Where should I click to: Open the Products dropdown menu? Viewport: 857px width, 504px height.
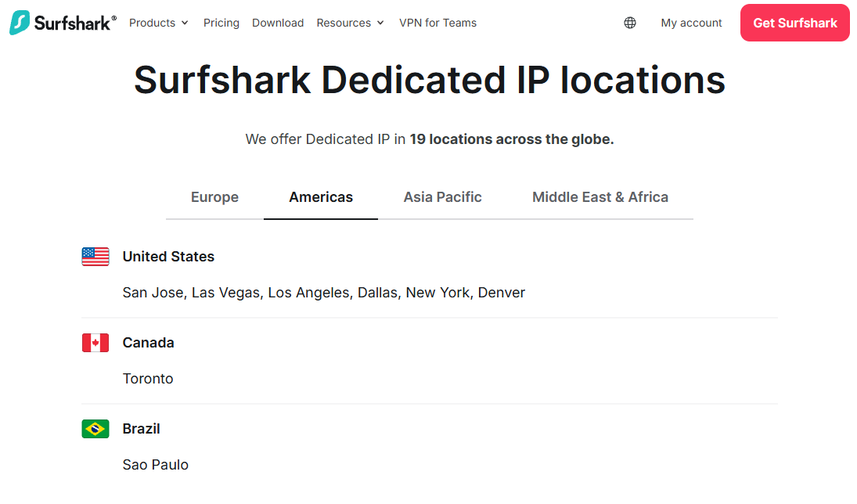click(x=153, y=23)
